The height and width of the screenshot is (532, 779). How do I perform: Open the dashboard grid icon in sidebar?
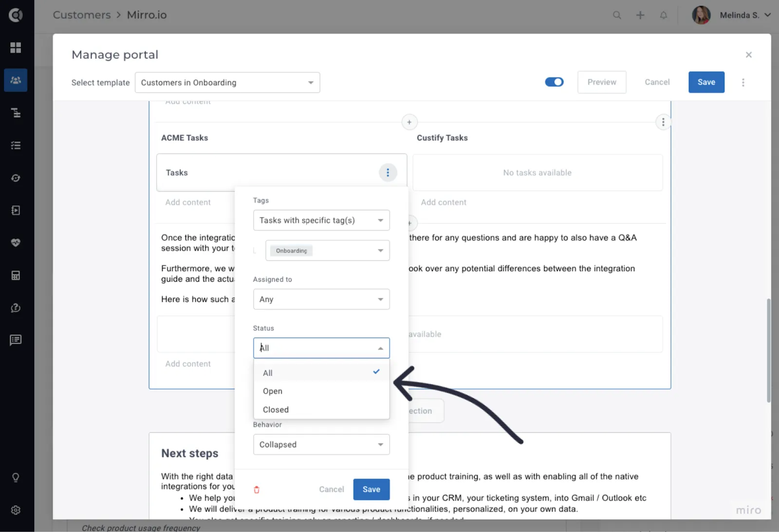tap(16, 47)
